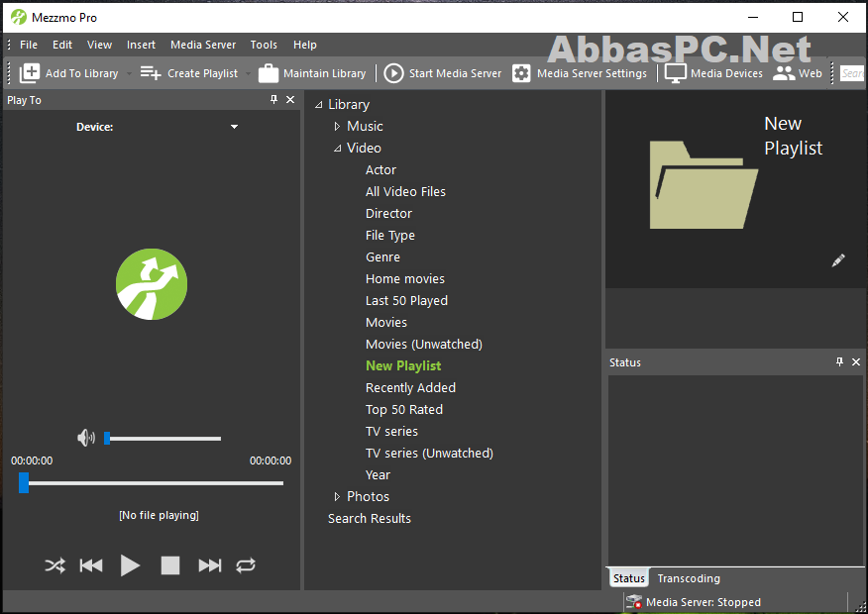Expand the Music tree node

pos(337,126)
